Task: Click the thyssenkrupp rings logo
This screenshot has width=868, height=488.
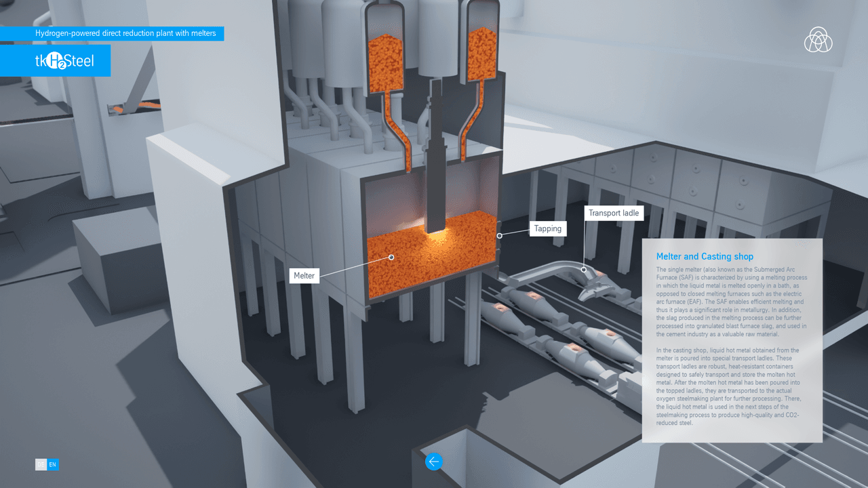Action: 818,39
